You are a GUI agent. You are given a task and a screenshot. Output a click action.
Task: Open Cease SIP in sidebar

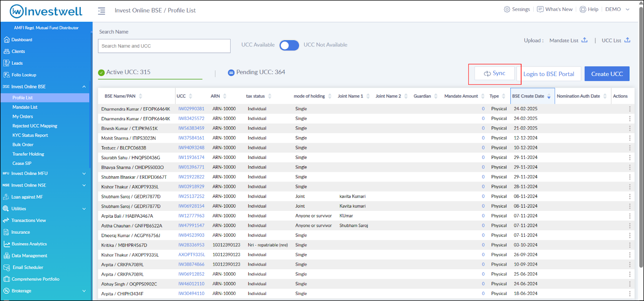(22, 163)
